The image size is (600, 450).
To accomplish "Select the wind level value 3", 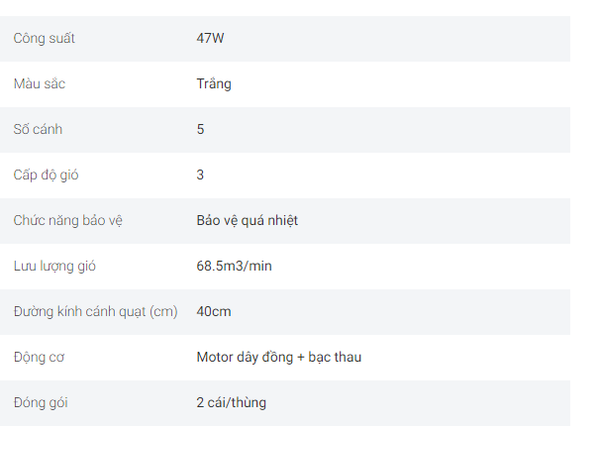I will pos(200,175).
